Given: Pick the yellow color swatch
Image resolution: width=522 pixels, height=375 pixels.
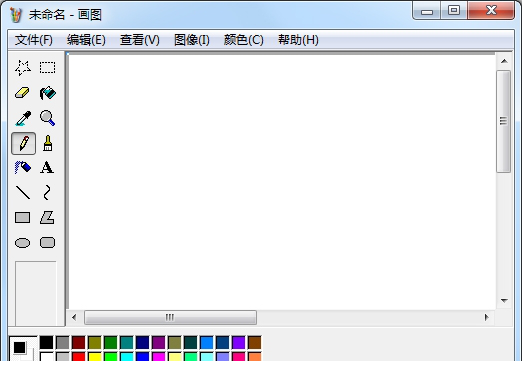Looking at the screenshot, I should tap(94, 357).
